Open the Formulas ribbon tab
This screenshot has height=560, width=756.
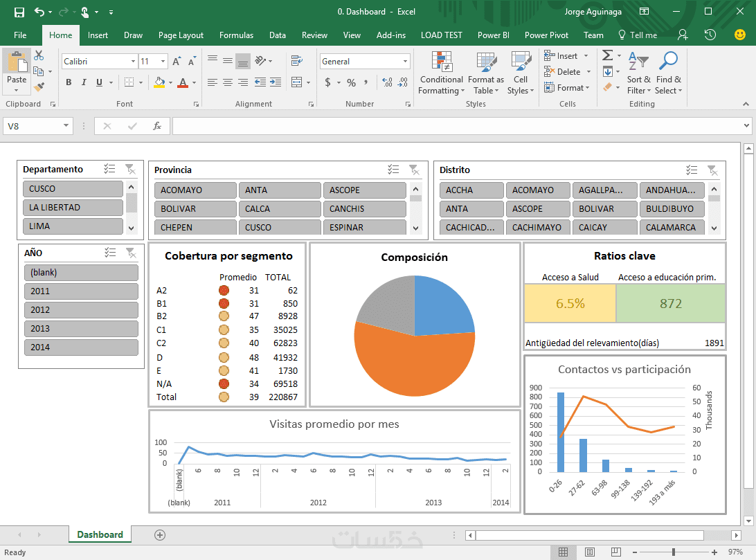point(236,35)
